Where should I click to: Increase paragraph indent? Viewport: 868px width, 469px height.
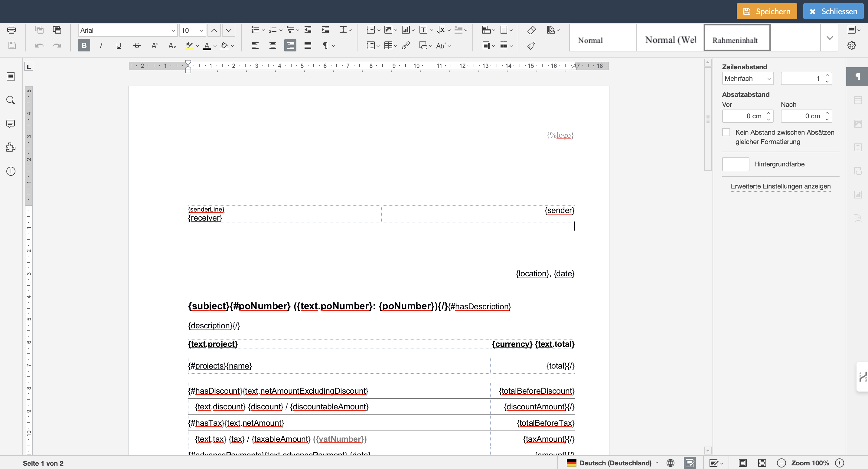click(x=325, y=30)
